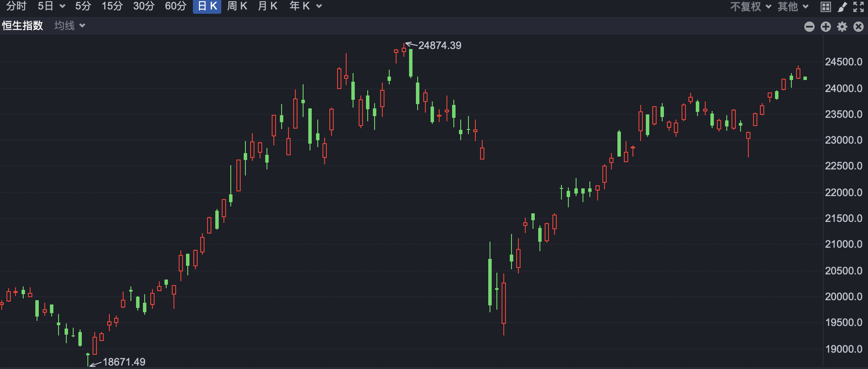Click the lowest candlestick near 18671.49
868x369 pixels.
click(x=88, y=359)
